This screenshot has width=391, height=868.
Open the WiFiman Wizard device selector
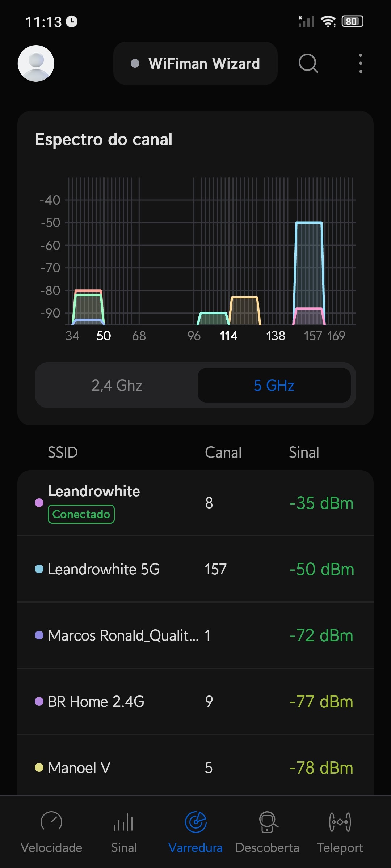point(195,63)
